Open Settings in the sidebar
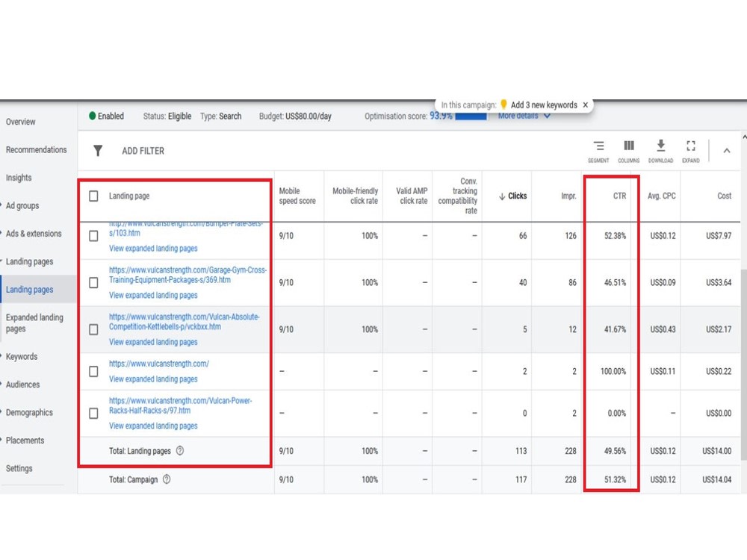747x560 pixels. point(19,468)
